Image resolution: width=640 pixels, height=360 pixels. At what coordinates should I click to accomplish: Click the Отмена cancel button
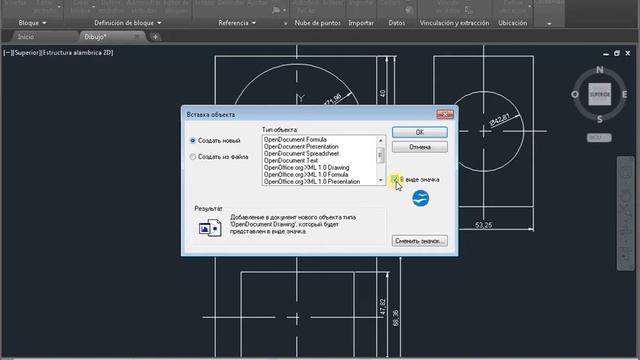(x=420, y=147)
